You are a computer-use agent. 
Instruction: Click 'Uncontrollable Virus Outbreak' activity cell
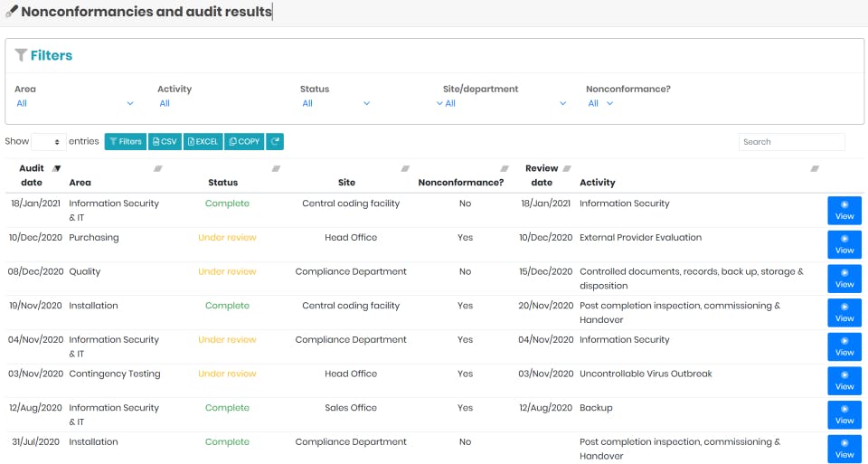(x=646, y=374)
